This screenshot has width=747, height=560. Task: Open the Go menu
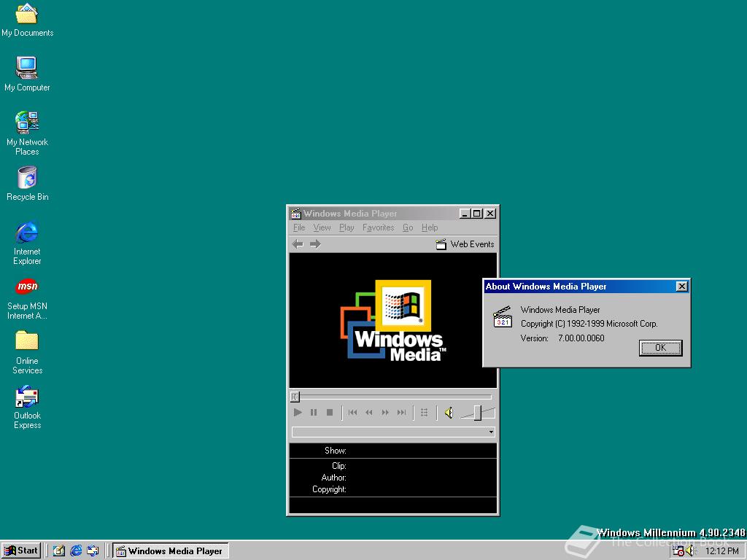[408, 227]
